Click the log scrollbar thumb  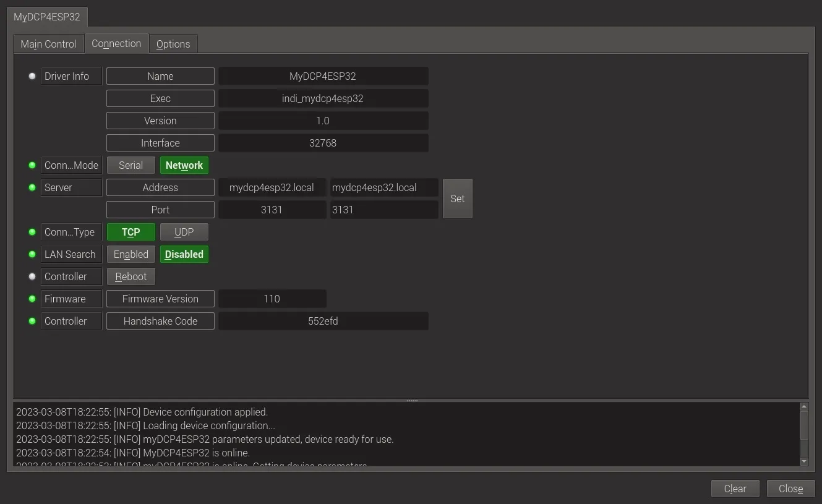pyautogui.click(x=804, y=425)
